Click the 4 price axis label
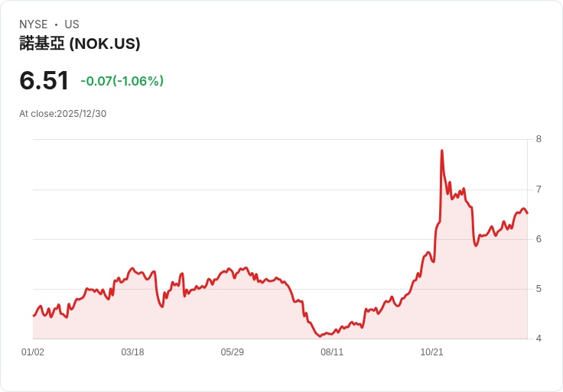 pos(539,339)
